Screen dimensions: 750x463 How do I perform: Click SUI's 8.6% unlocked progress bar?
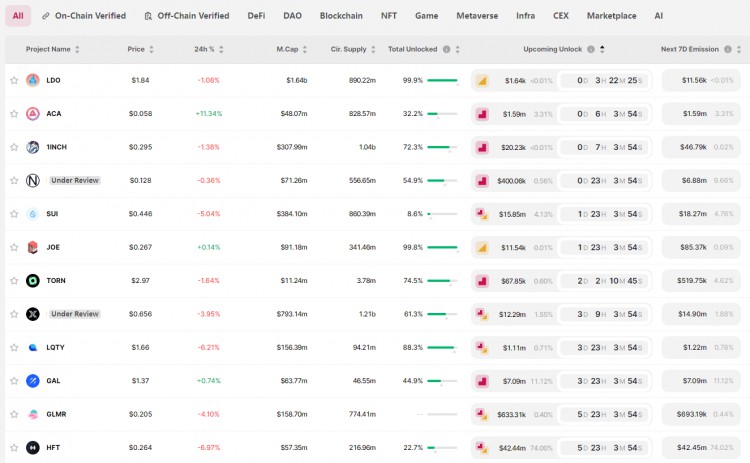(x=442, y=214)
